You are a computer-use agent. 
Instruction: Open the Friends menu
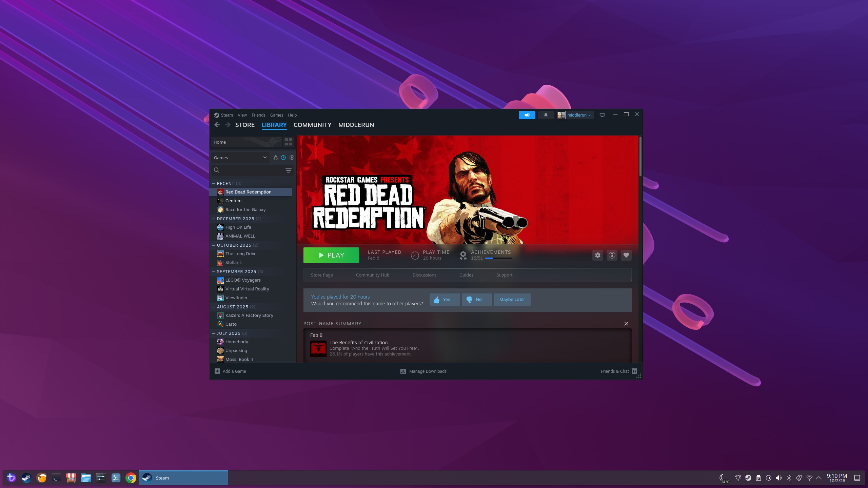coord(258,115)
